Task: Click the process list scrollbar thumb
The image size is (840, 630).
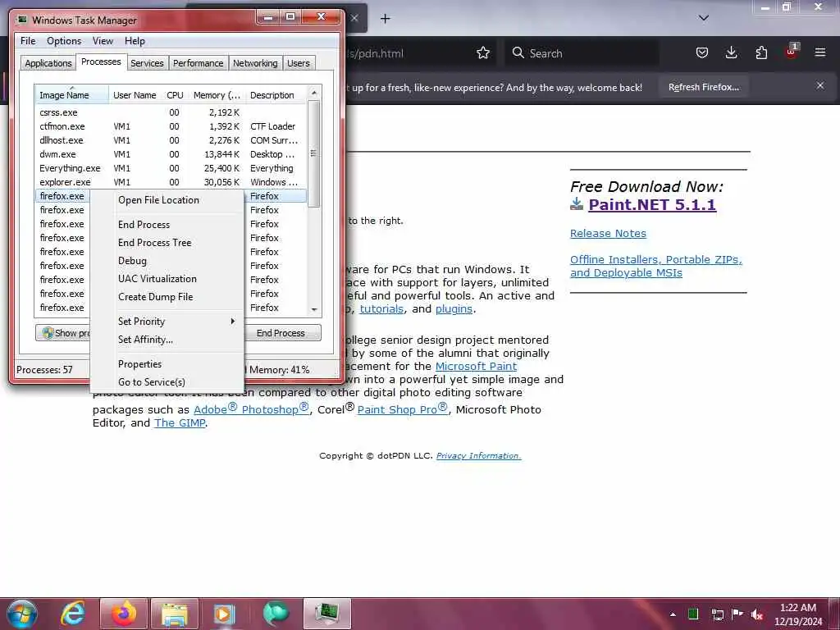Action: click(313, 153)
